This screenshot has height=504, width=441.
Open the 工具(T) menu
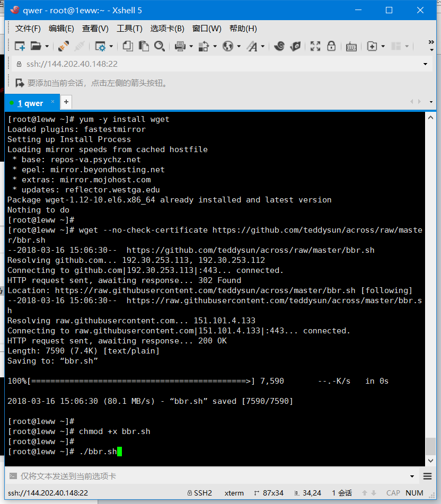point(129,29)
